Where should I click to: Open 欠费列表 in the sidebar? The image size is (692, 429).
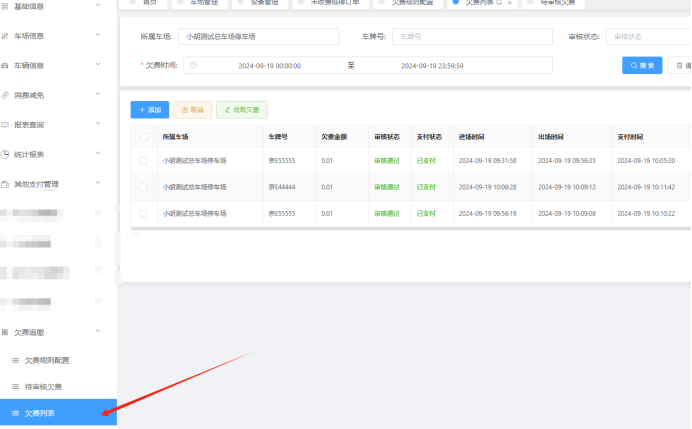point(58,412)
